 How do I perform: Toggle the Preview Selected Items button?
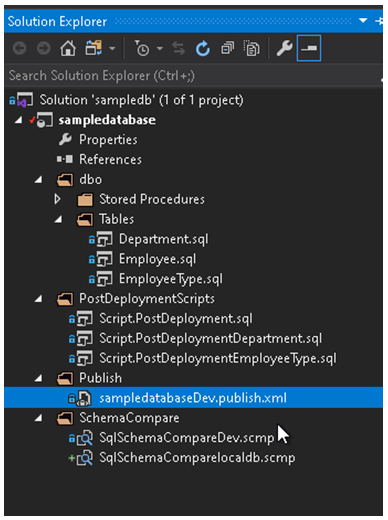click(x=309, y=49)
